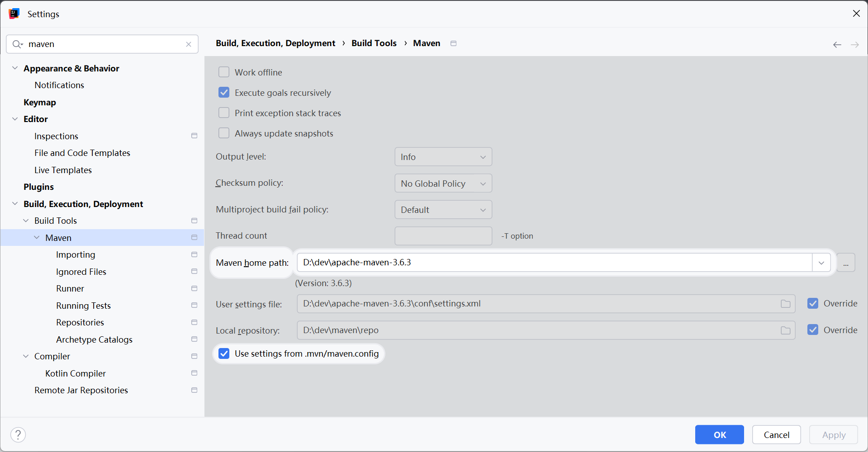The width and height of the screenshot is (868, 452).
Task: Uncheck Use settings from .mvn/maven.config
Action: tap(224, 353)
